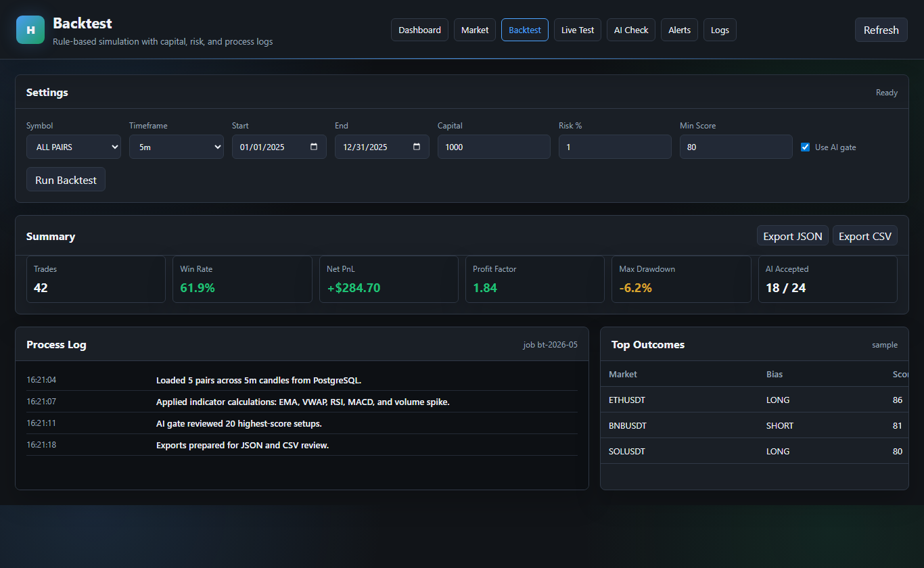The image size is (924, 568).
Task: Export summary as CSV
Action: pos(865,236)
